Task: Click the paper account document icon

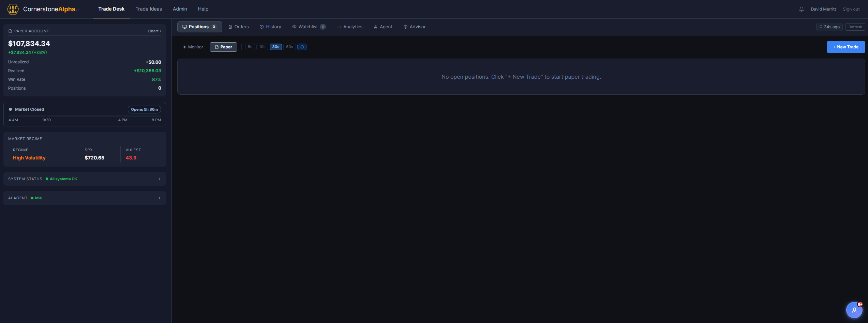Action: 10,31
